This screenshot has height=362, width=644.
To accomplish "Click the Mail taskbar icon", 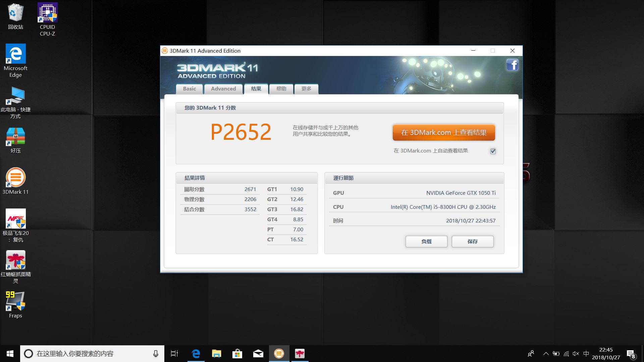I will pyautogui.click(x=258, y=354).
